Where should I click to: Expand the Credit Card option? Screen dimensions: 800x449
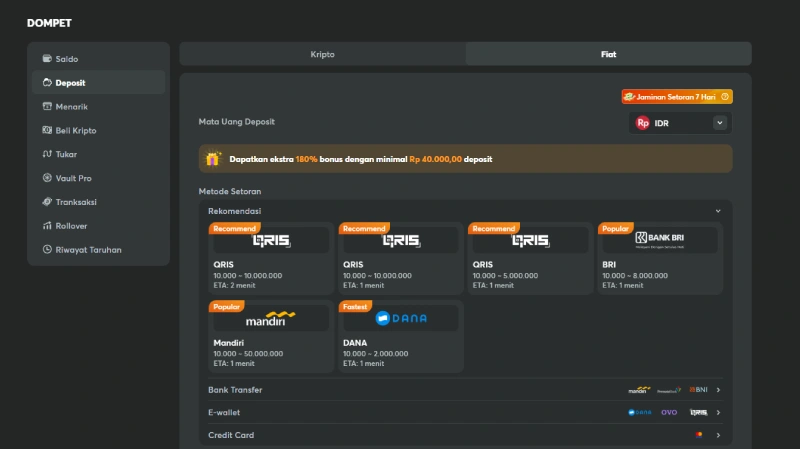pyautogui.click(x=718, y=435)
